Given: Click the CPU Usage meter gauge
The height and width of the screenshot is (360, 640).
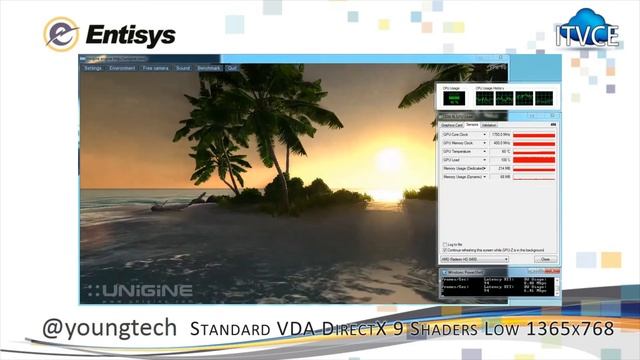Looking at the screenshot, I should click(x=454, y=98).
